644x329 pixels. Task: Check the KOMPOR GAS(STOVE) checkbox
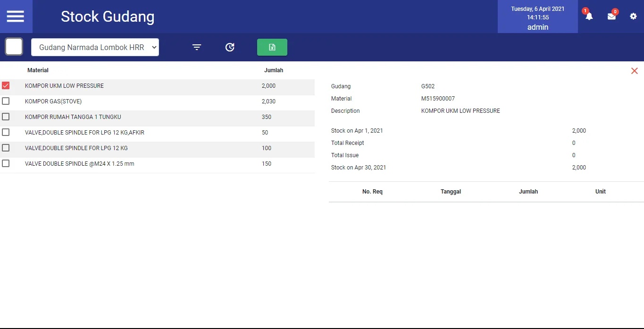coord(6,101)
